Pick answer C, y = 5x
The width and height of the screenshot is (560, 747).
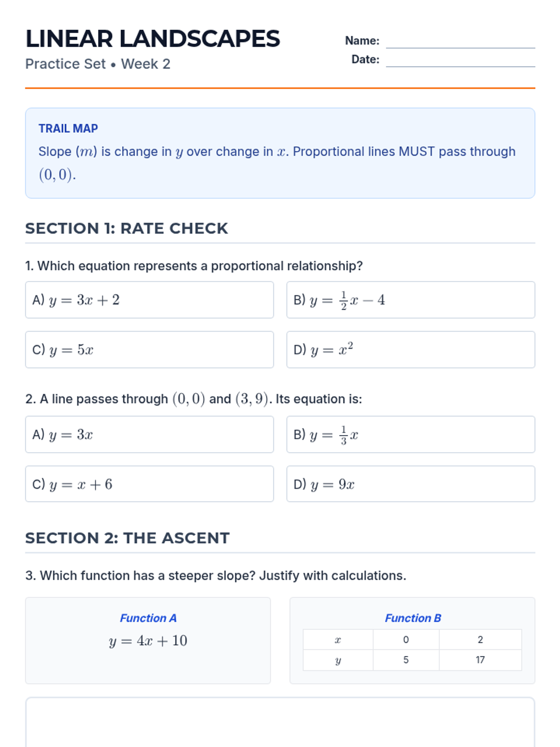tap(149, 350)
